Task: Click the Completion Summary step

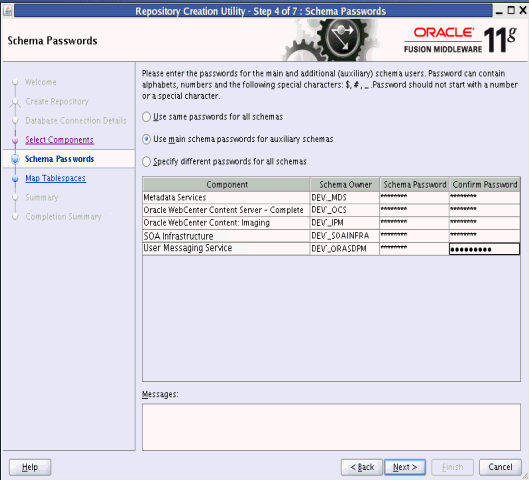Action: (63, 217)
